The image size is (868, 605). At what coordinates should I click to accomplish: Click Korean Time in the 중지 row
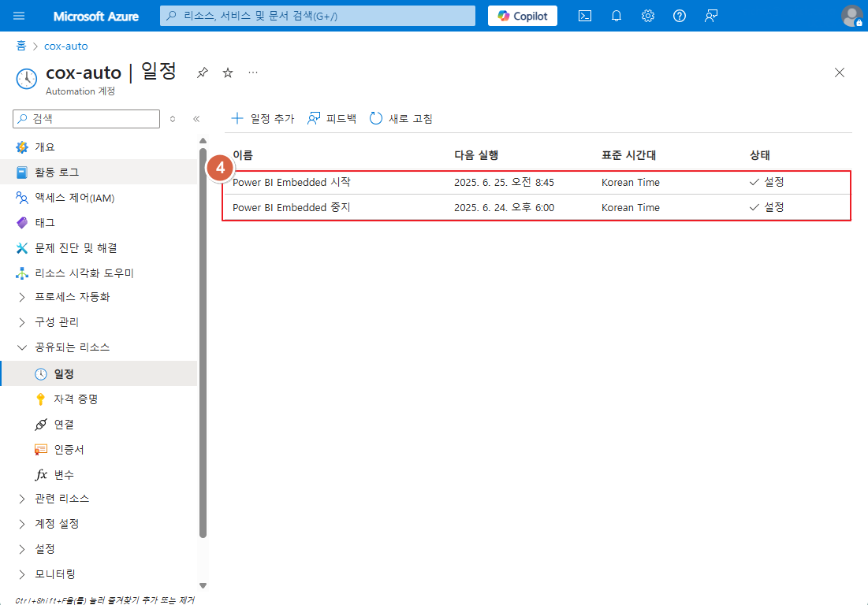coord(631,207)
